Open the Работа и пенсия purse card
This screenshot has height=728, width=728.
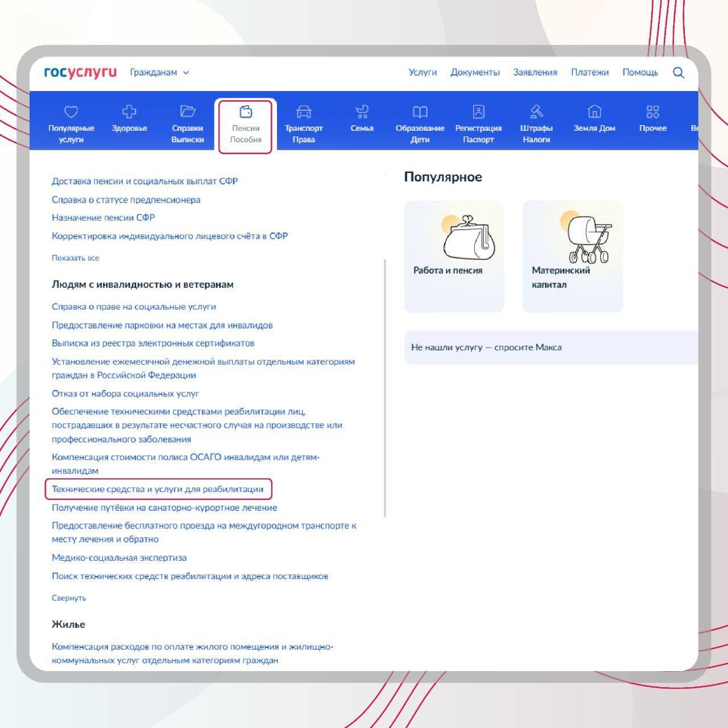coord(454,257)
